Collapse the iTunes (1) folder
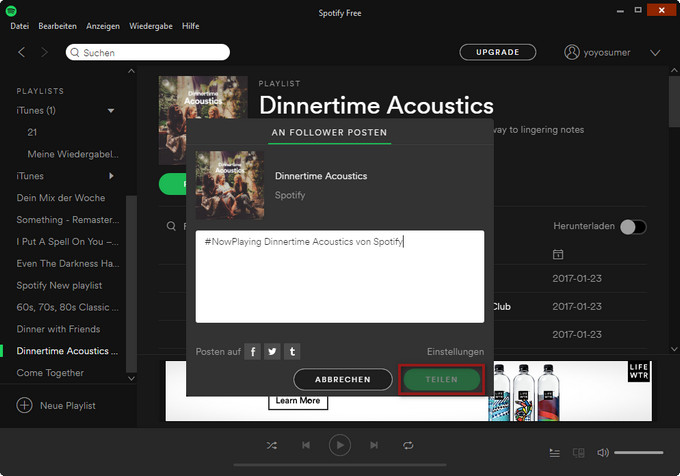The height and width of the screenshot is (476, 680). [x=111, y=111]
